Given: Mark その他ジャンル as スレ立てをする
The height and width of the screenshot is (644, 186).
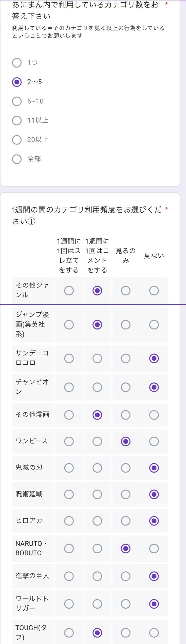Looking at the screenshot, I should [x=69, y=290].
